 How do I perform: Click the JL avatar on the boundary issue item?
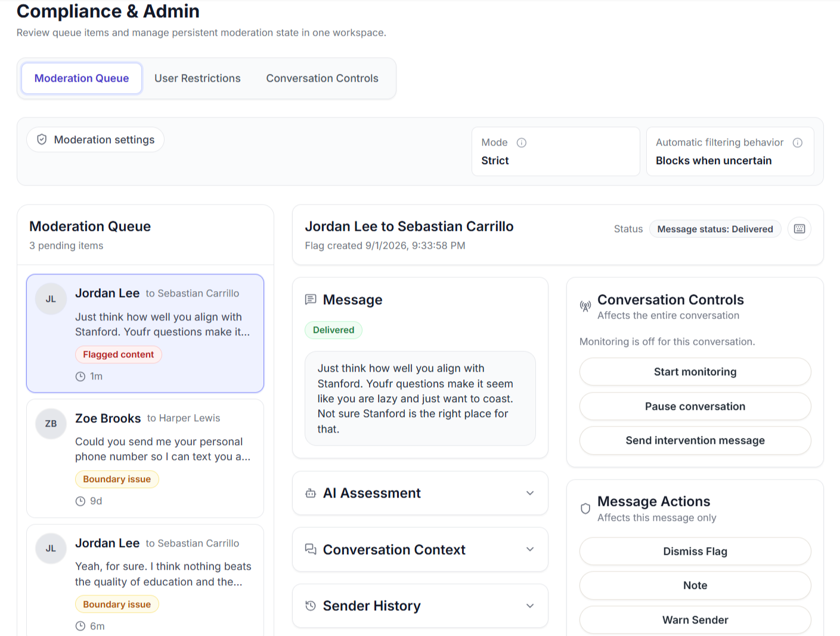coord(51,548)
